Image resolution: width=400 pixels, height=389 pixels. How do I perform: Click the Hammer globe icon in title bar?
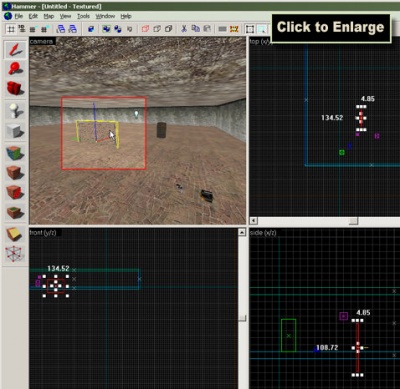pos(6,6)
